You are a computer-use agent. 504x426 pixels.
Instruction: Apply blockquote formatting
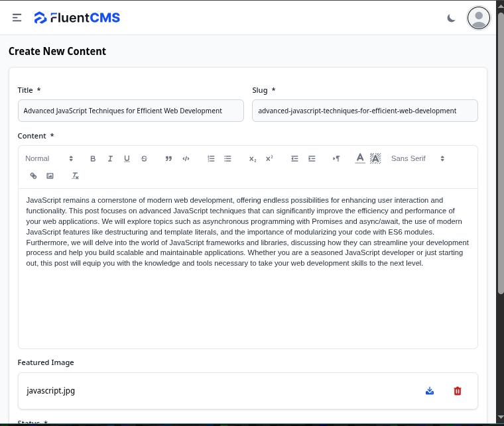coord(168,158)
